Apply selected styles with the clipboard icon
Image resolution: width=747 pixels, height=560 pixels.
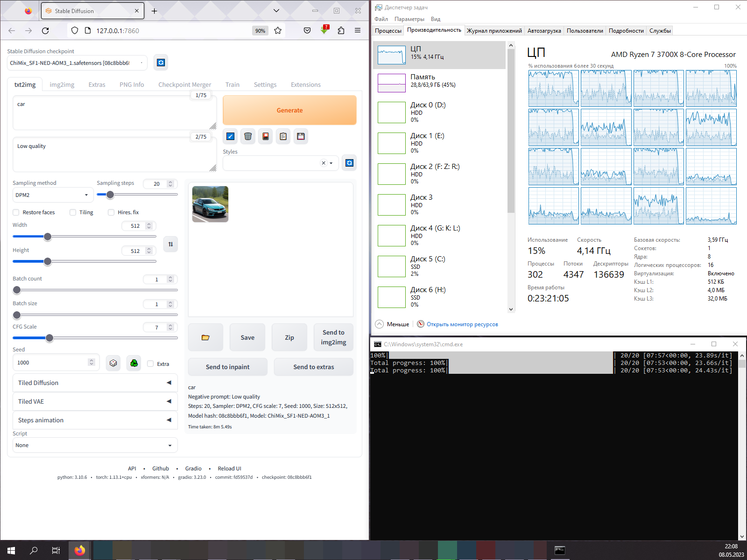(x=283, y=136)
